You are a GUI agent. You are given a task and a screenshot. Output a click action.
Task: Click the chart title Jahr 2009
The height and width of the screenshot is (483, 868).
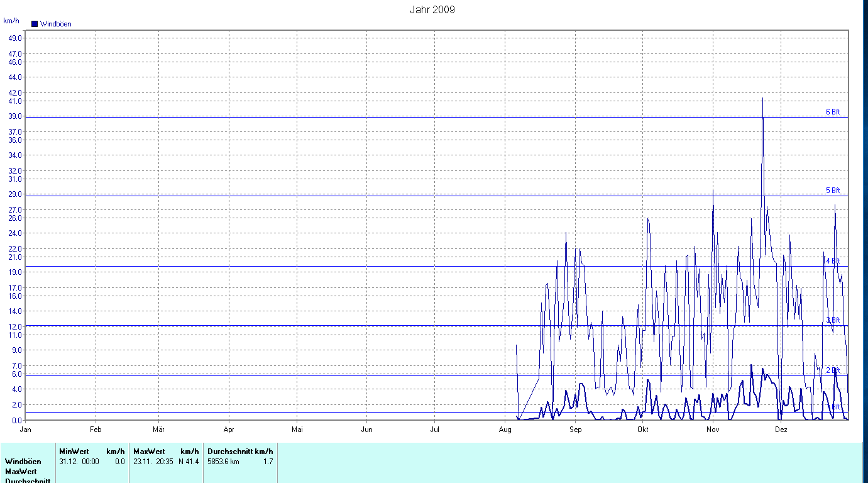coord(432,9)
